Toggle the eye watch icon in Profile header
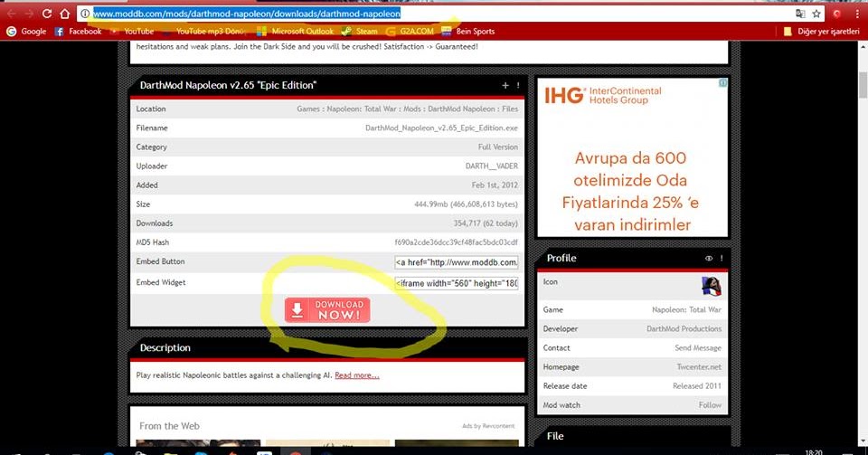This screenshot has height=455, width=868. (x=709, y=258)
